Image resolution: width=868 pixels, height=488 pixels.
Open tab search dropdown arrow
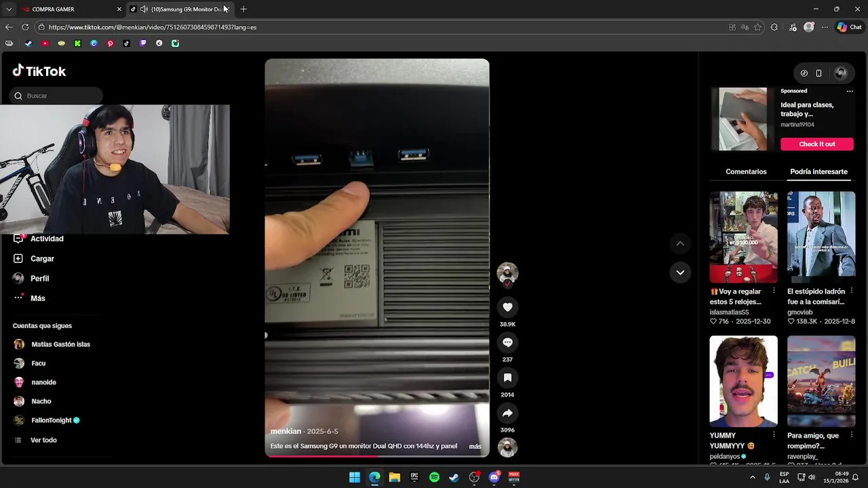coord(9,9)
